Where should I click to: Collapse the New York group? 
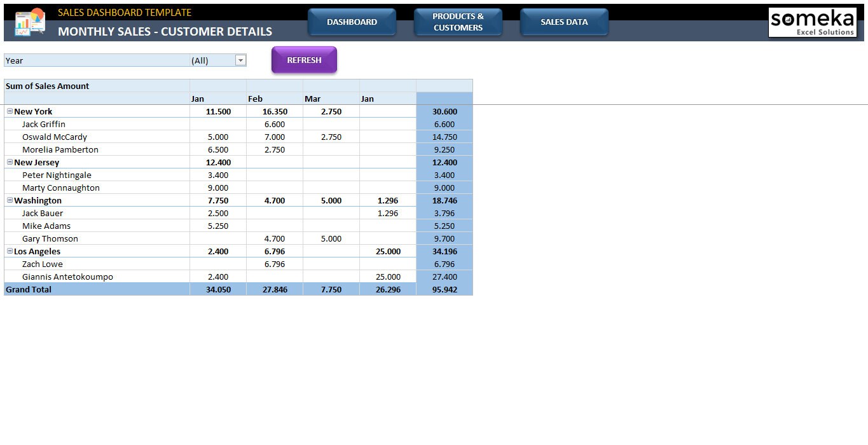pos(9,111)
